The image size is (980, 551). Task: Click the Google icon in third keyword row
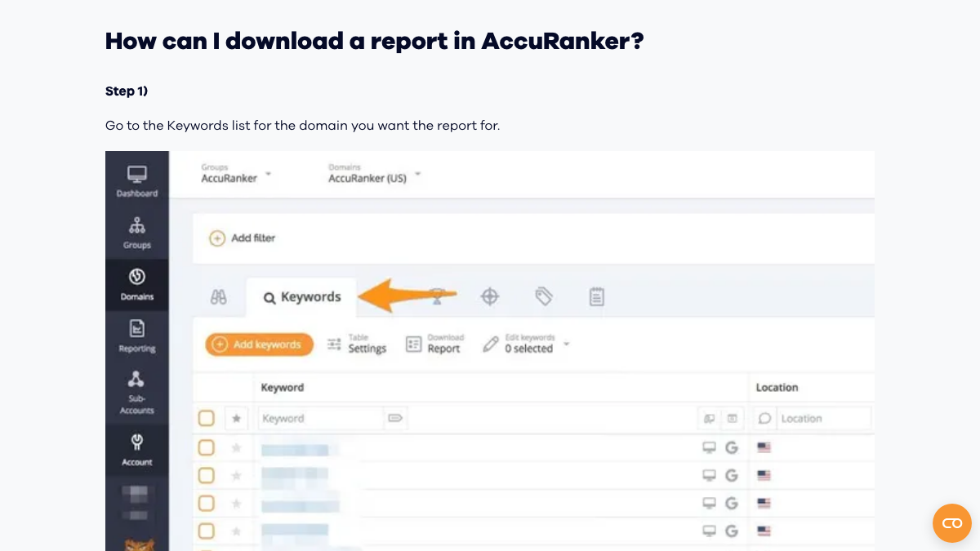(x=732, y=503)
